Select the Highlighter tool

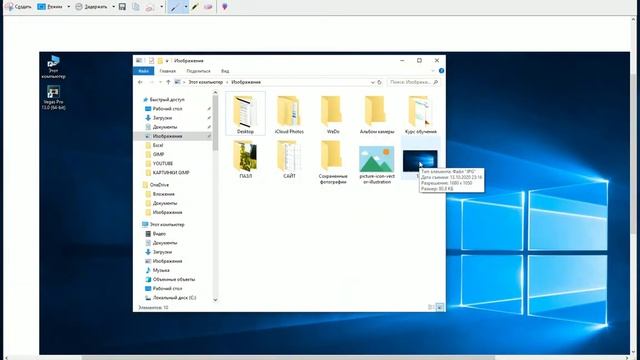pyautogui.click(x=196, y=7)
